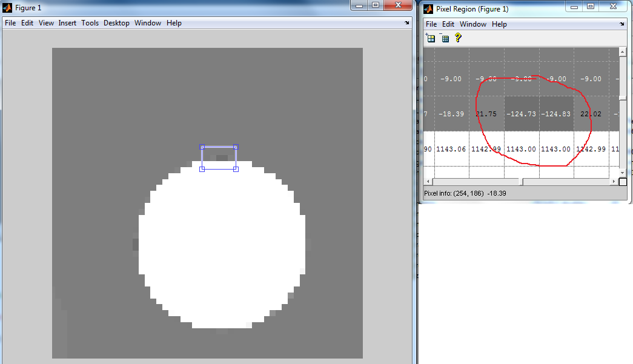Viewport: 633px width, 364px height.
Task: Click MATLAB logo in Pixel Region title bar
Action: 429,9
